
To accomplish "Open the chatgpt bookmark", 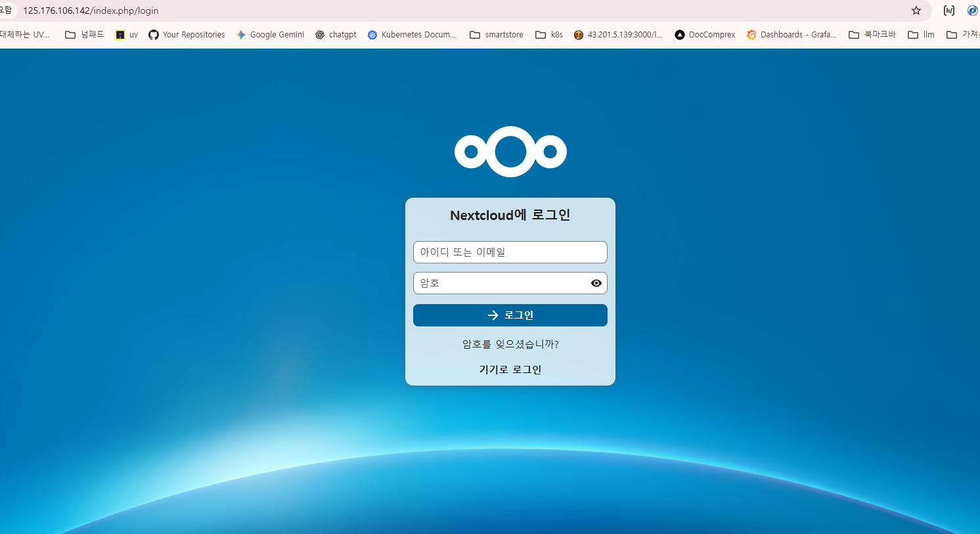I will [336, 35].
